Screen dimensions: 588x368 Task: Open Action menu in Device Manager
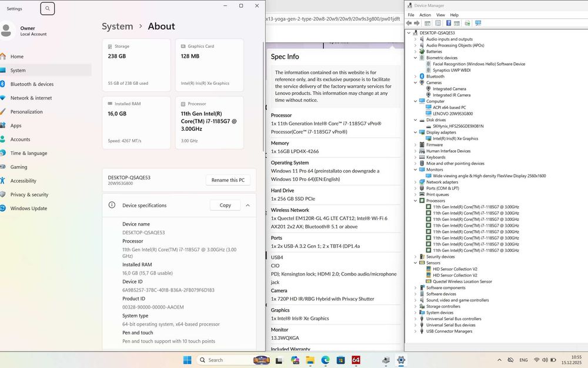(425, 15)
